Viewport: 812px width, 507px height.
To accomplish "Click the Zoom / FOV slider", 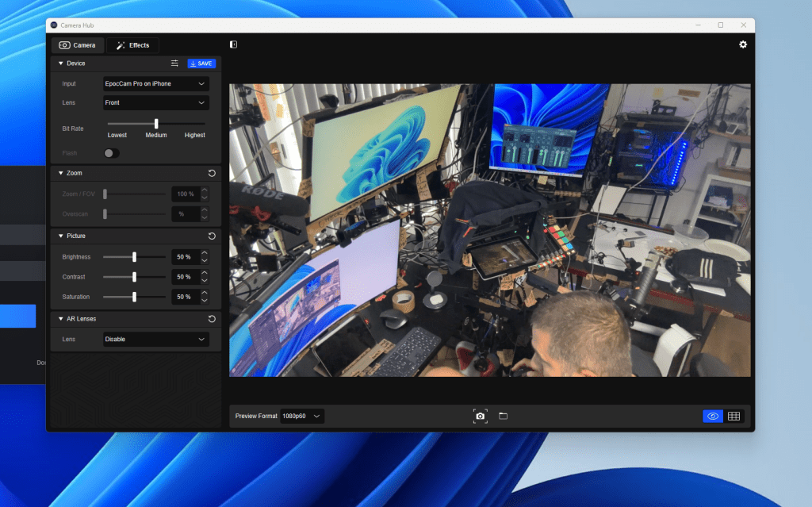I will point(135,194).
